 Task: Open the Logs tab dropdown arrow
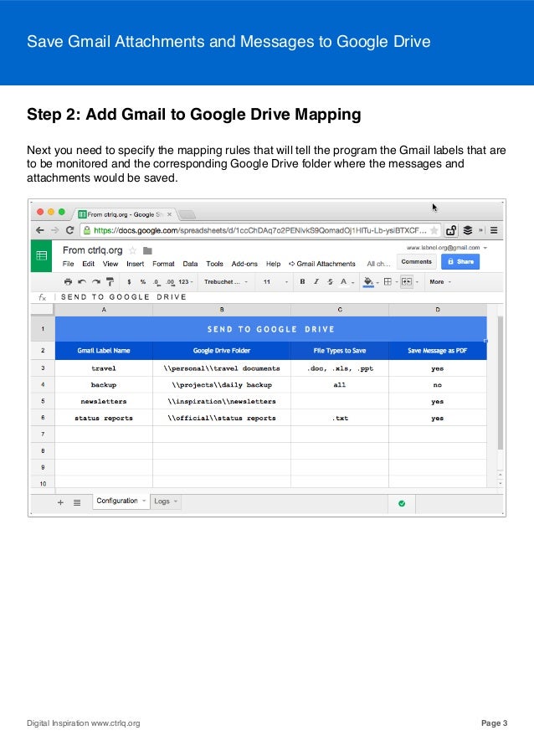[176, 501]
